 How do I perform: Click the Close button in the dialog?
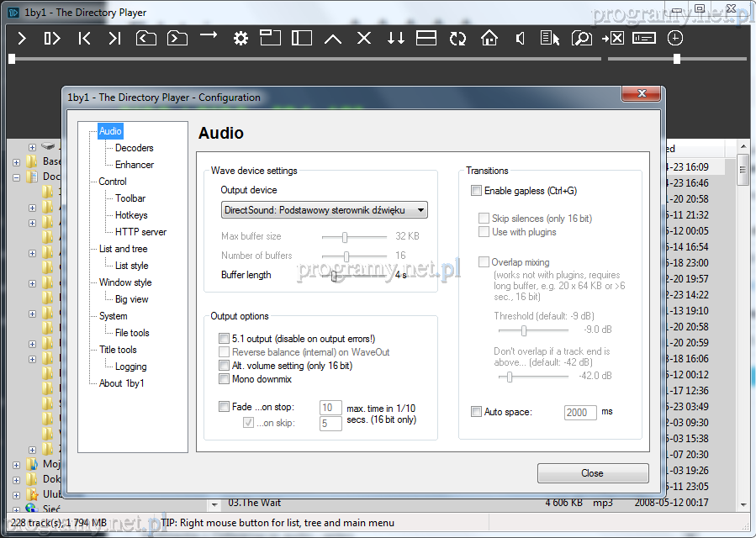pyautogui.click(x=593, y=473)
